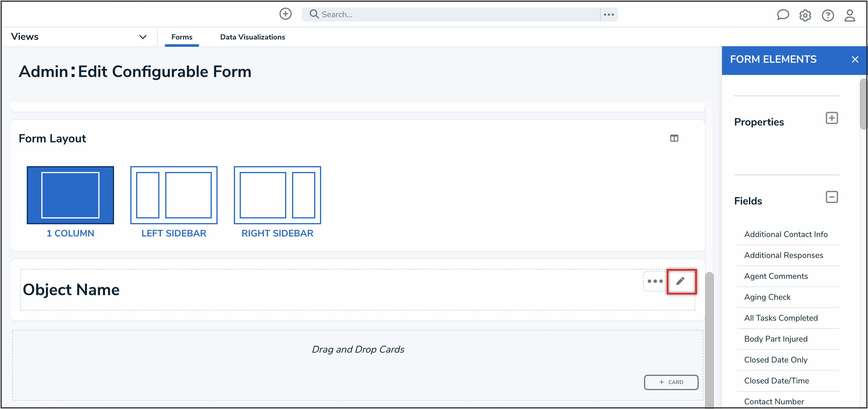Expand the Views dropdown
868x409 pixels.
(x=143, y=37)
